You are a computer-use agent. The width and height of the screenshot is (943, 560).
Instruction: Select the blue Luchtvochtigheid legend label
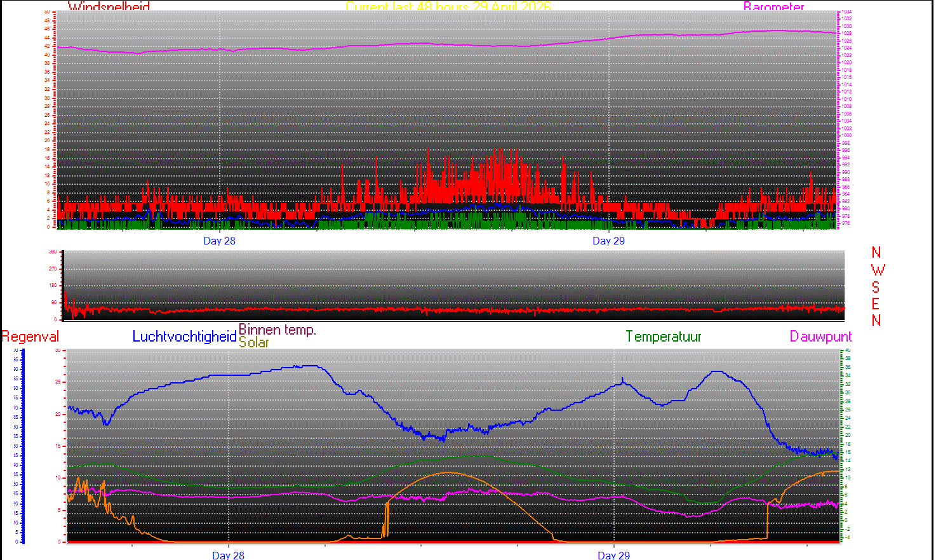click(184, 337)
